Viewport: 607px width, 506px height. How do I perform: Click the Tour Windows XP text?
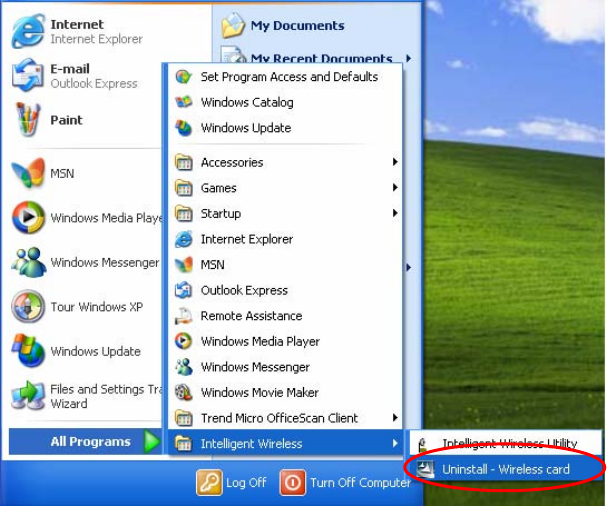tap(97, 307)
